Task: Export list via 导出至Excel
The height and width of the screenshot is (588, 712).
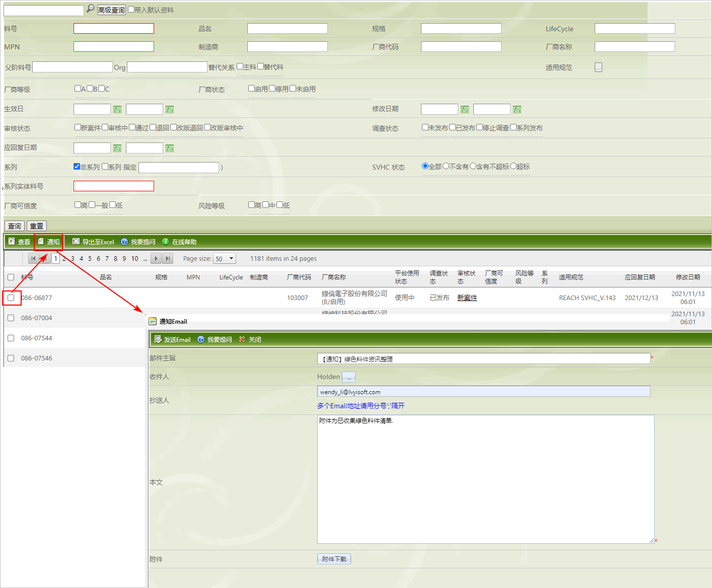Action: coord(93,242)
